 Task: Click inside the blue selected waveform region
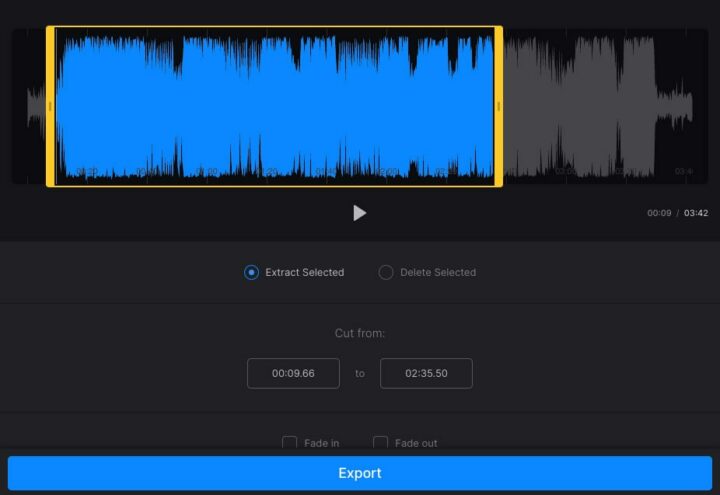coord(275,106)
